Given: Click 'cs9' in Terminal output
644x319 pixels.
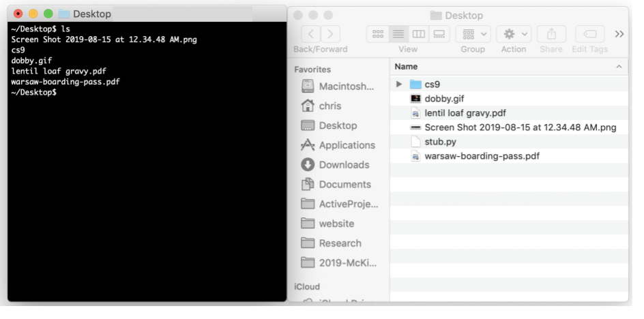Looking at the screenshot, I should pos(18,50).
